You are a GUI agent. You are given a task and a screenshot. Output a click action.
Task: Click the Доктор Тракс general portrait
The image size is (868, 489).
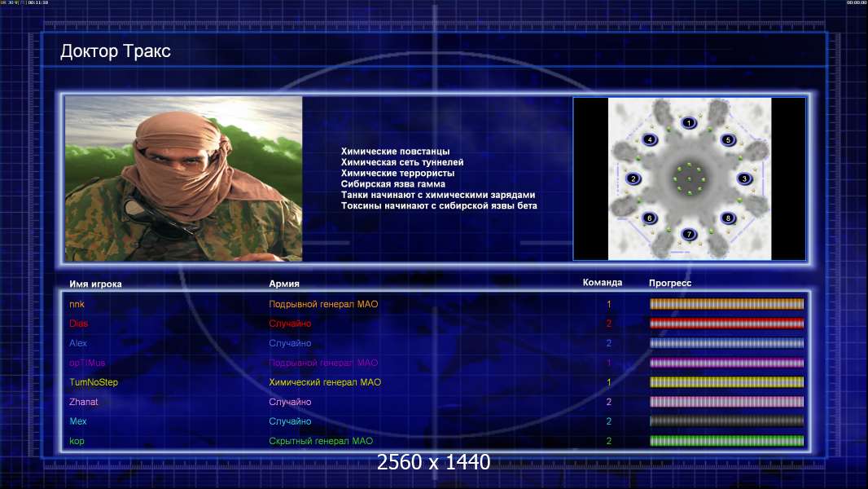(184, 178)
